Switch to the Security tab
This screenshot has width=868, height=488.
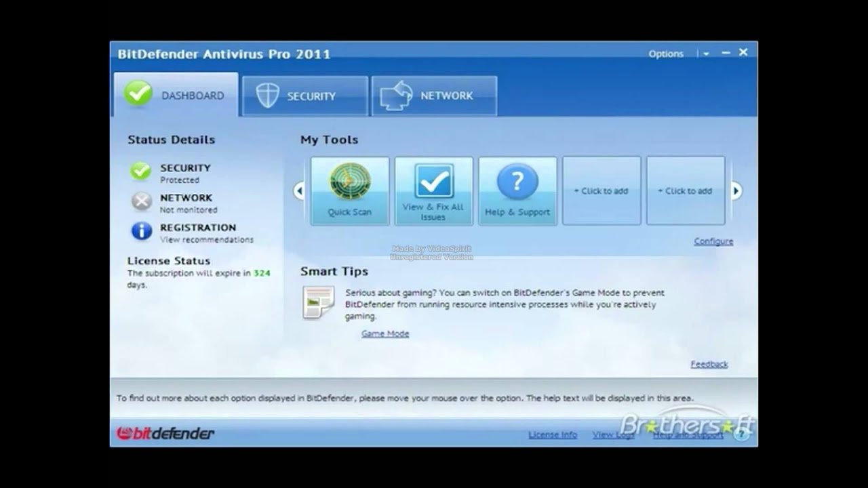pos(305,96)
